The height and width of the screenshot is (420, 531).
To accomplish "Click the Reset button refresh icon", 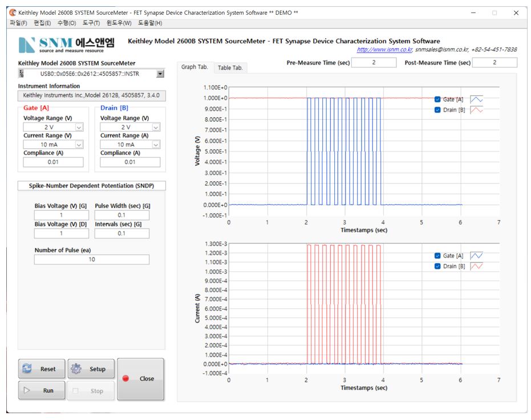I will 27,369.
